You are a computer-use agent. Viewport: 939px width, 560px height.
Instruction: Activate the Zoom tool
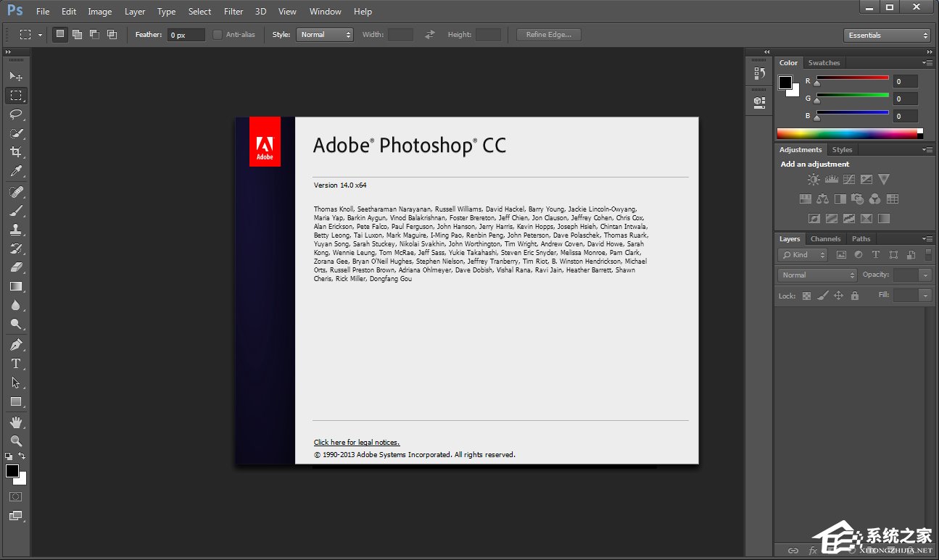(16, 440)
